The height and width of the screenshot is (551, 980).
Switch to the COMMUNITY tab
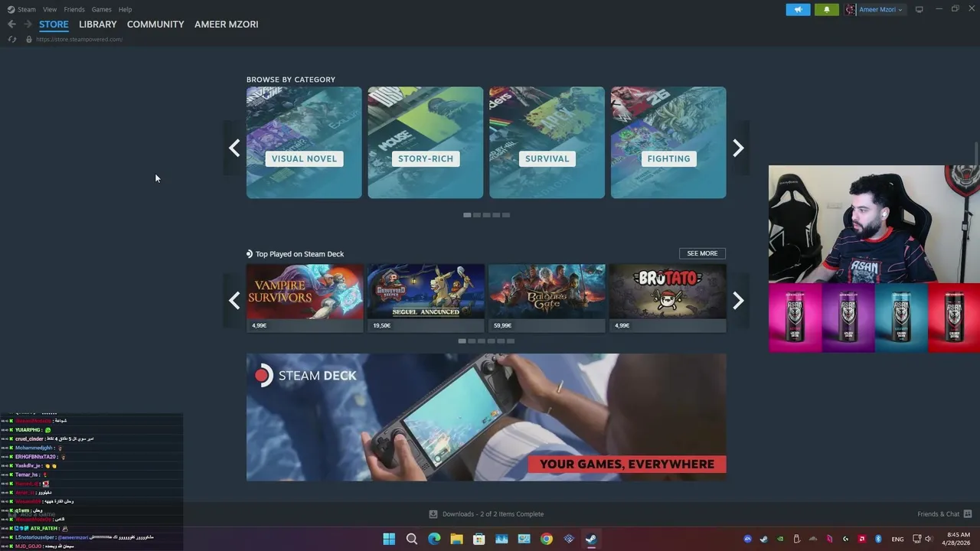point(155,24)
